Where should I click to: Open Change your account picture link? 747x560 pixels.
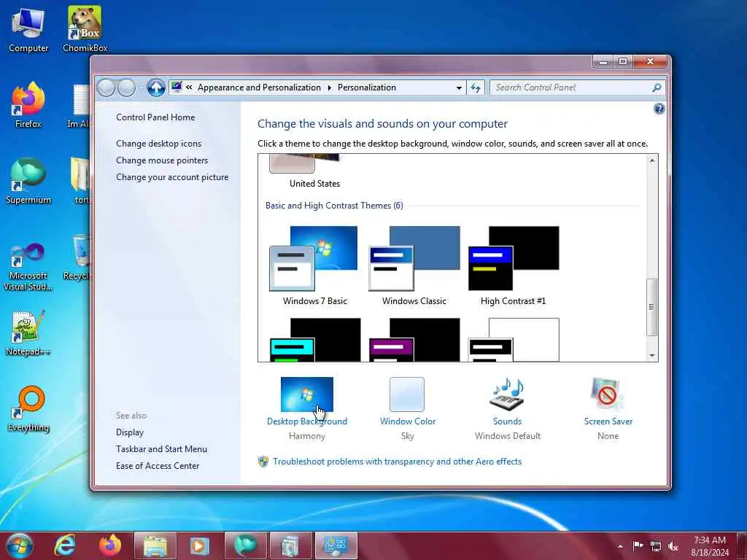(x=172, y=176)
